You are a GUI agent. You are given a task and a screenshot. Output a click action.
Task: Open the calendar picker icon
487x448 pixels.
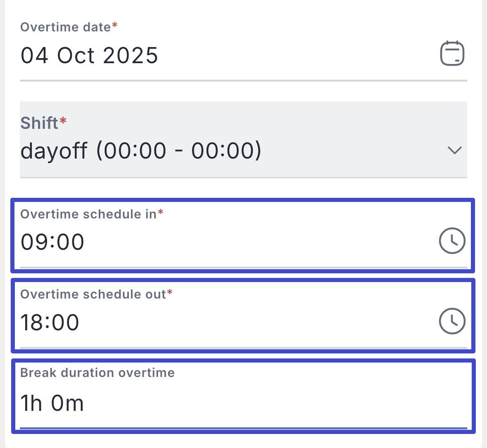click(x=452, y=54)
